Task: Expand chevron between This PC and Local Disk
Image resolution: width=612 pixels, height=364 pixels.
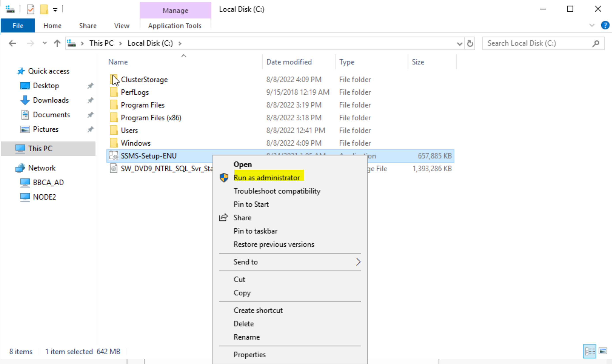Action: pyautogui.click(x=121, y=44)
